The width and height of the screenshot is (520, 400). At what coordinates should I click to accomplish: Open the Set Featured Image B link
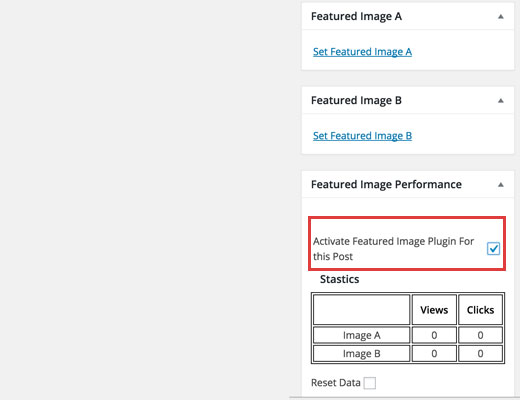[x=362, y=136]
